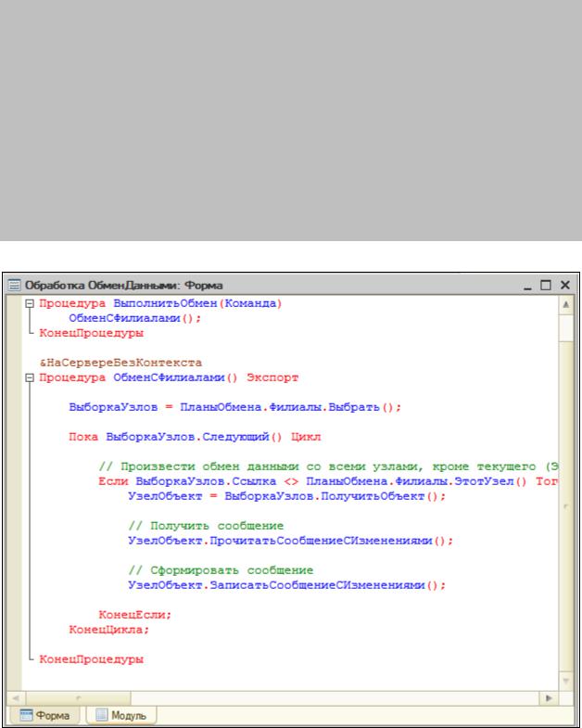Collapse the ОбменСФилиалами procedure fold marker

click(30, 378)
